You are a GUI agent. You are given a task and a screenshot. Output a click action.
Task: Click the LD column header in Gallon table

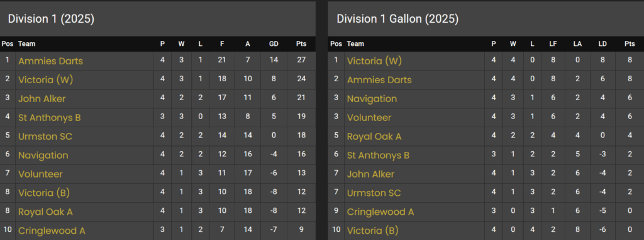click(x=602, y=43)
